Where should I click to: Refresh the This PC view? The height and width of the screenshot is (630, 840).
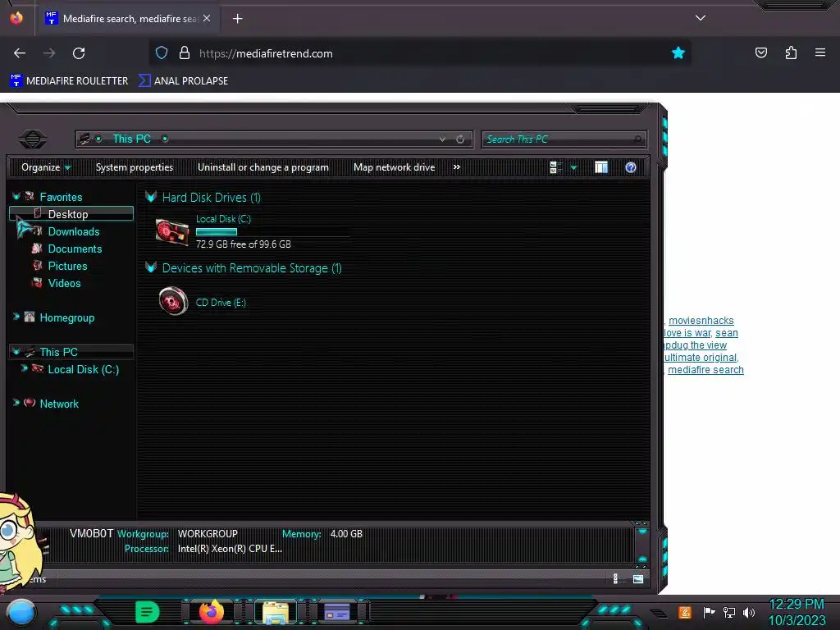(460, 139)
